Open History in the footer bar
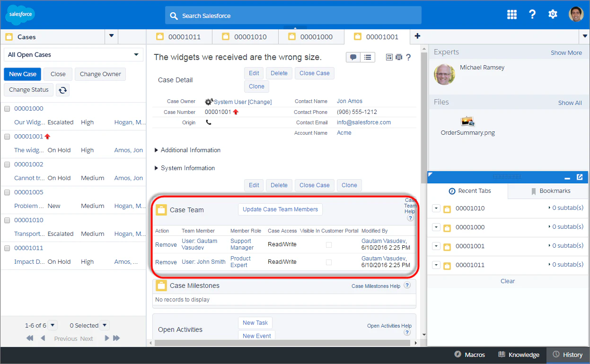 click(567, 355)
